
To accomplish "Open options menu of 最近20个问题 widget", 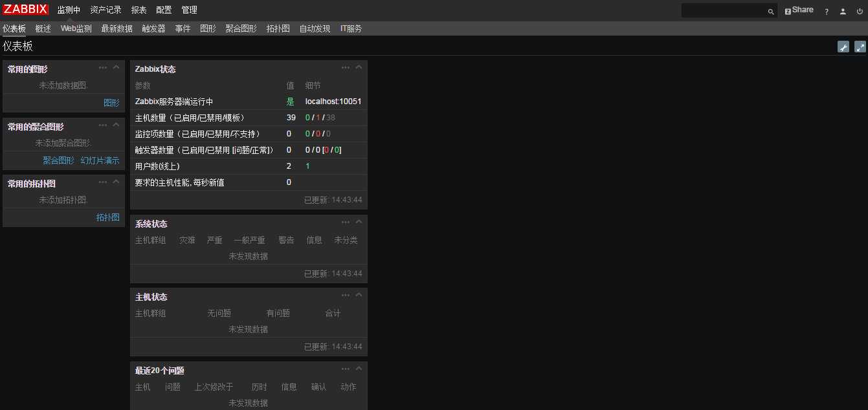I will [346, 369].
